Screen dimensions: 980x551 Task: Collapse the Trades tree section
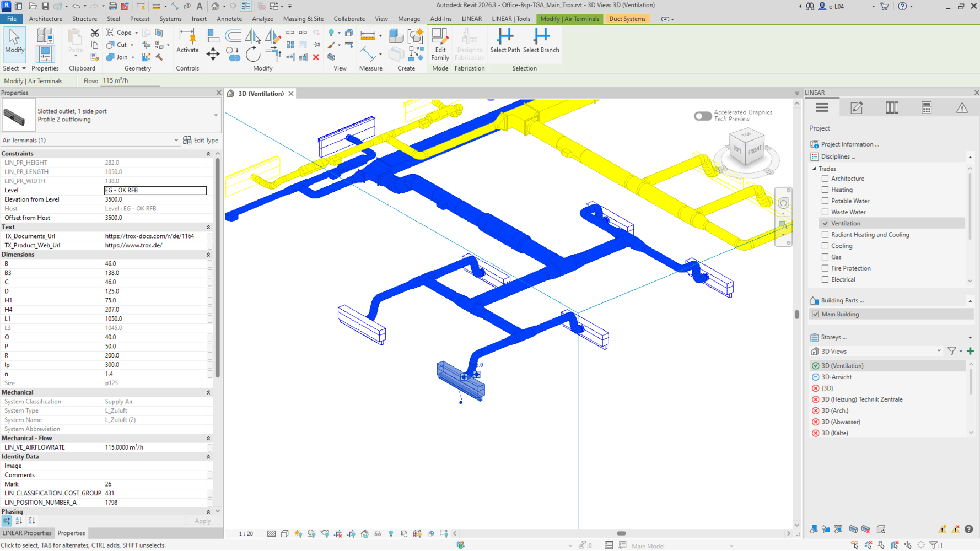(x=815, y=169)
